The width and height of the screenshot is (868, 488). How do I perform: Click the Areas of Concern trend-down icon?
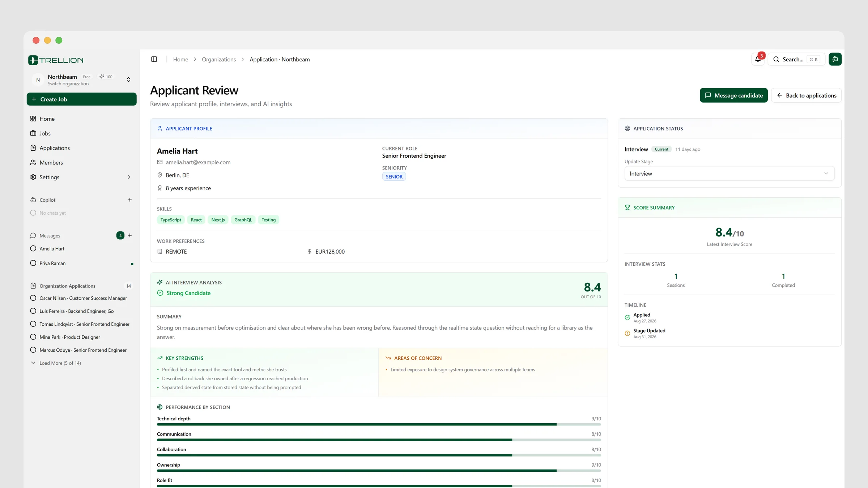pyautogui.click(x=388, y=358)
